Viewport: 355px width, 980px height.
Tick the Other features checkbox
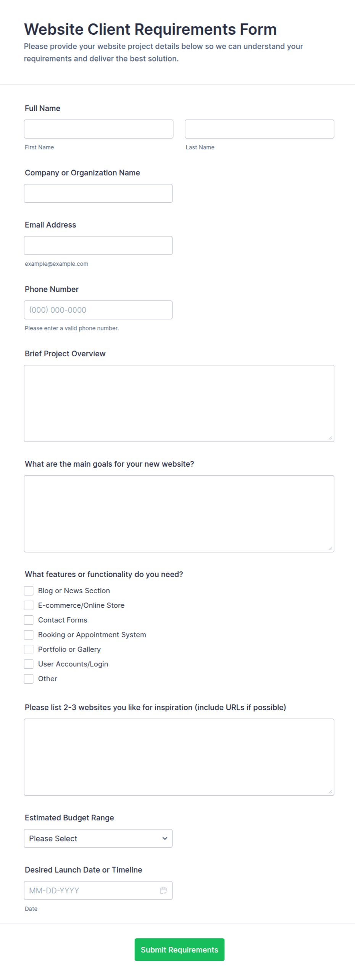[29, 678]
